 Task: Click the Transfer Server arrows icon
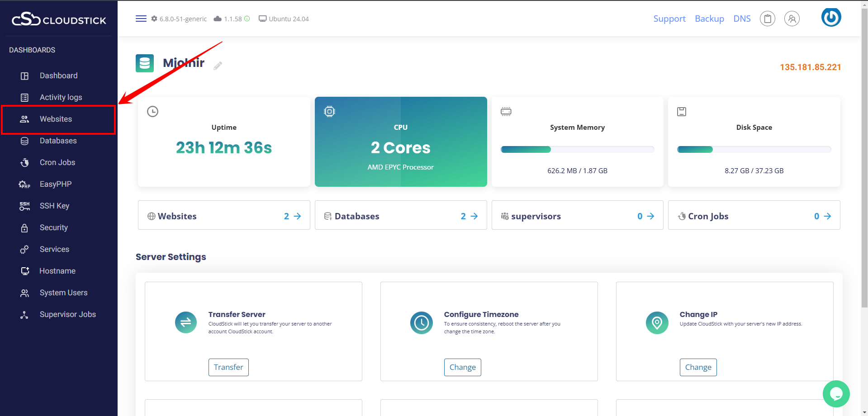pyautogui.click(x=186, y=322)
